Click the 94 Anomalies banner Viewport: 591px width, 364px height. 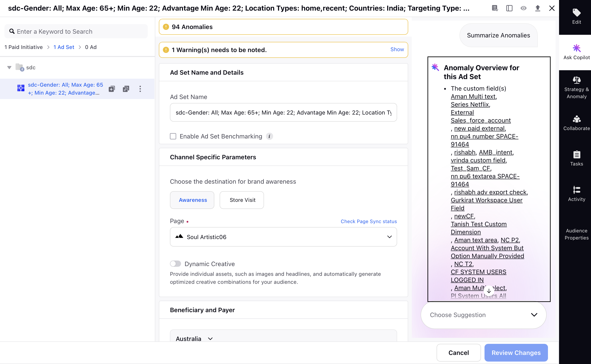pyautogui.click(x=283, y=27)
